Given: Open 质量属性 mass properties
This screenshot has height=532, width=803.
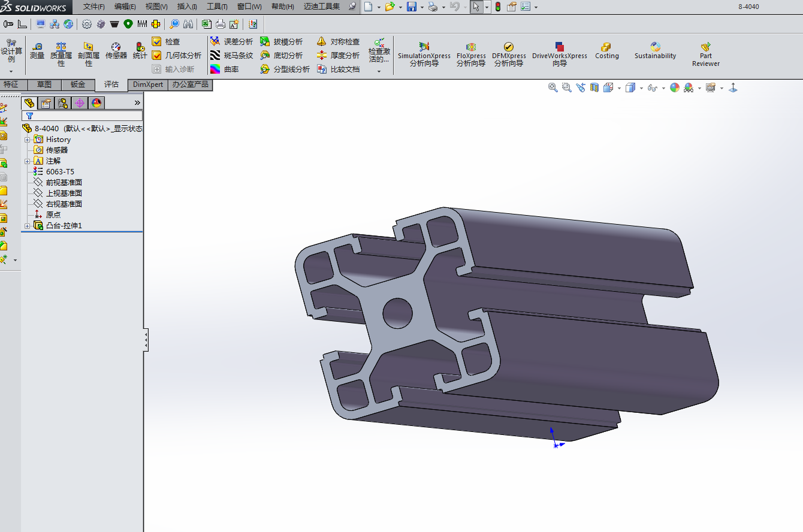Looking at the screenshot, I should 61,54.
